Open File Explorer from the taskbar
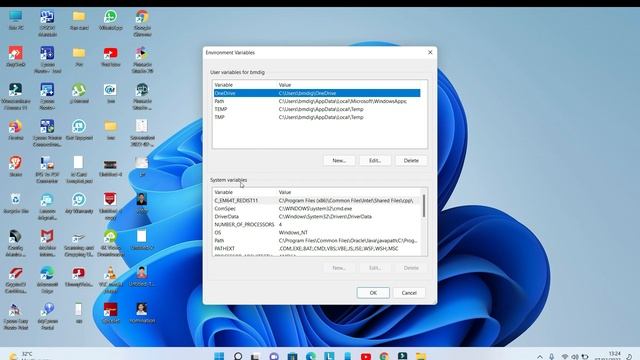The width and height of the screenshot is (640, 360). 421,356
